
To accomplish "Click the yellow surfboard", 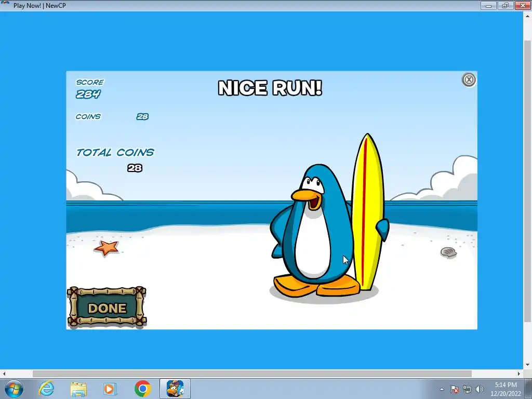I will [x=368, y=212].
